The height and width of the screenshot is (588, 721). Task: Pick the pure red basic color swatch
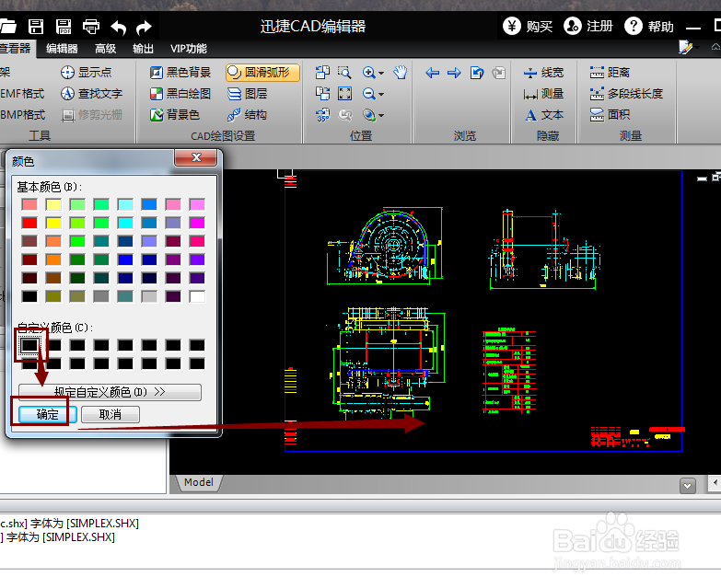(x=29, y=223)
